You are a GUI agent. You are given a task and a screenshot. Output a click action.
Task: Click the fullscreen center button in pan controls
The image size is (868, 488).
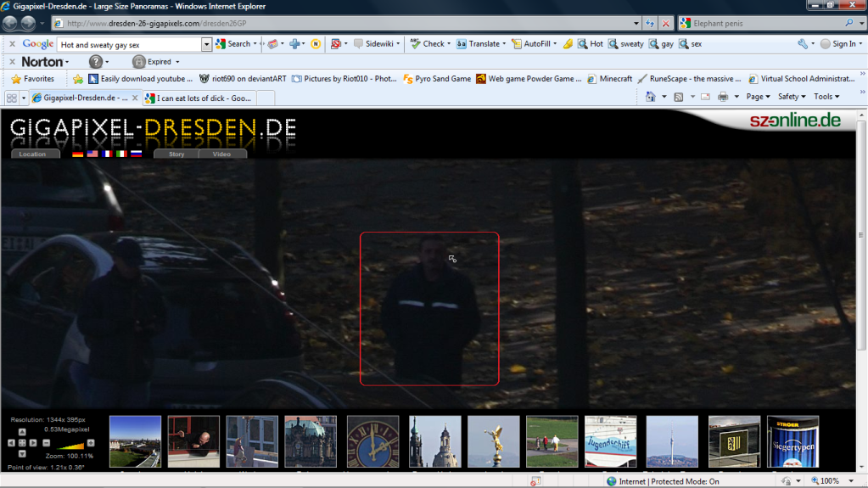[x=22, y=443]
